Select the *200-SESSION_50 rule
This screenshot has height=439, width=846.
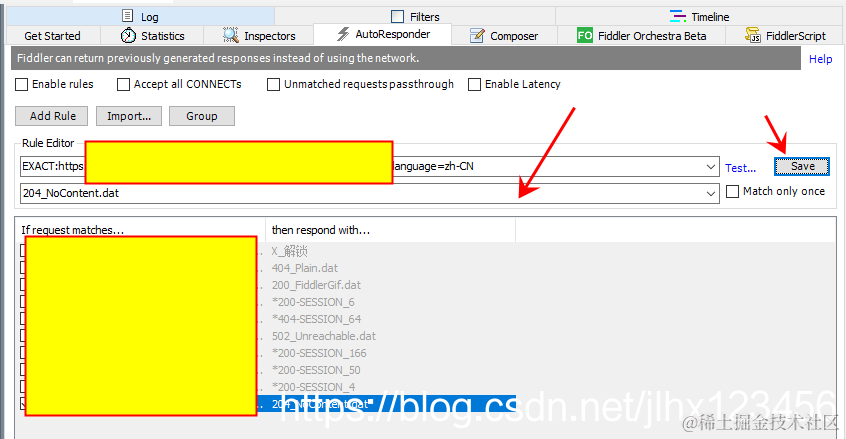(316, 370)
